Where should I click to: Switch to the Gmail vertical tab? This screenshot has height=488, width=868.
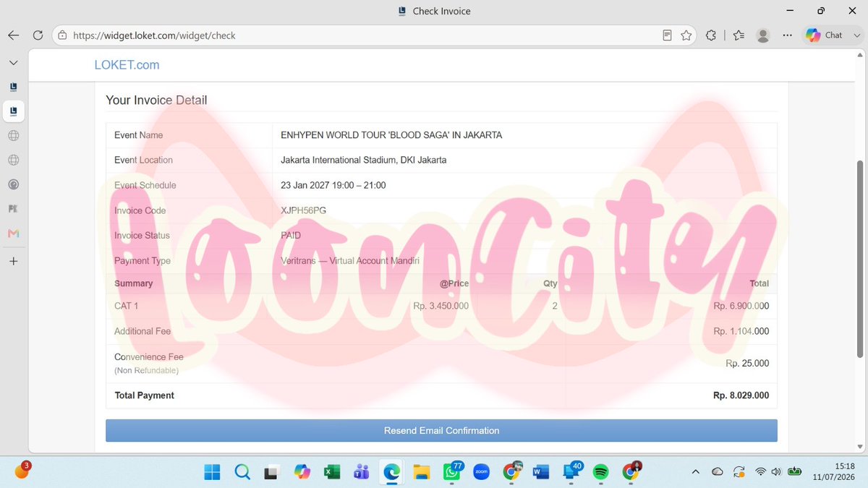[x=13, y=234]
